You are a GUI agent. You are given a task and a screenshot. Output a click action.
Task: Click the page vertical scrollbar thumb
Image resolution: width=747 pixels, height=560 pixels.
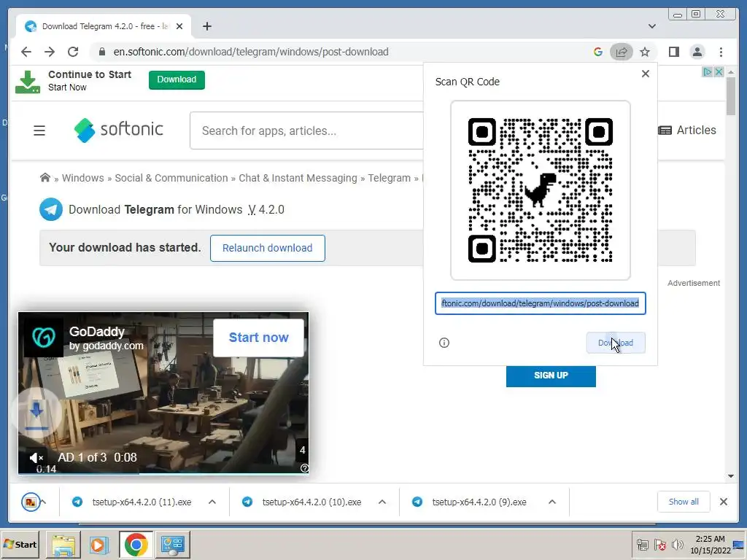click(731, 96)
